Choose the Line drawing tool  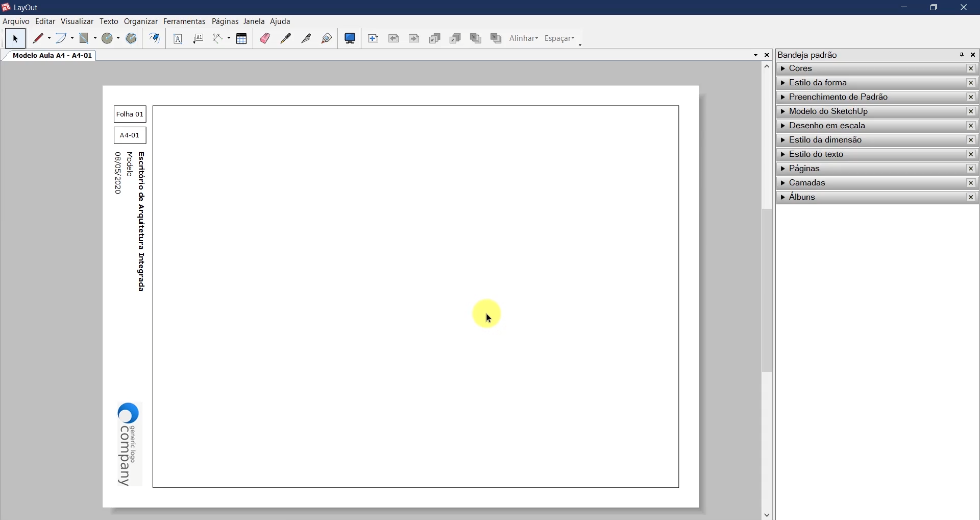[x=39, y=39]
